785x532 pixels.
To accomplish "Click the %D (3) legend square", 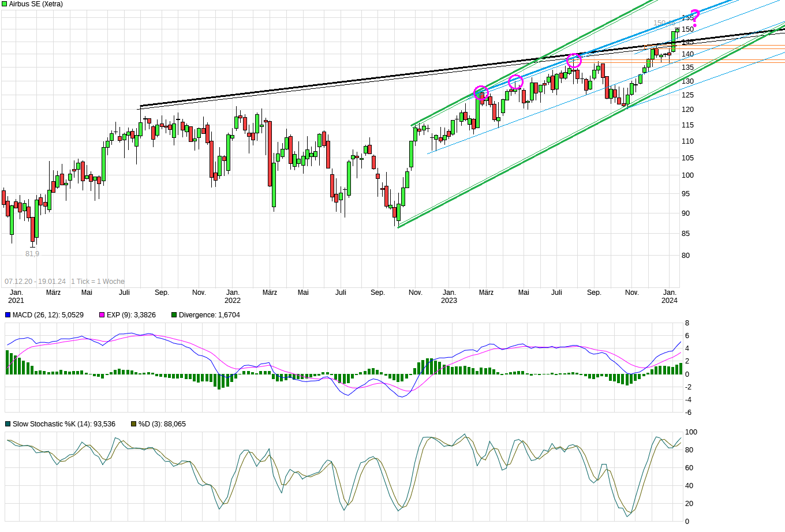I will pyautogui.click(x=134, y=424).
